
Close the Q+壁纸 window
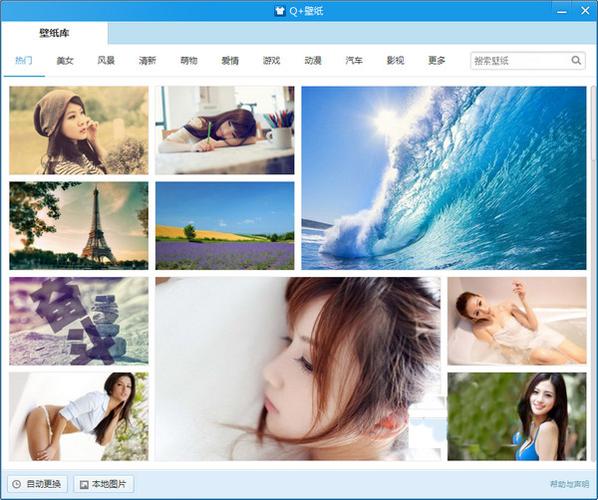click(x=585, y=11)
